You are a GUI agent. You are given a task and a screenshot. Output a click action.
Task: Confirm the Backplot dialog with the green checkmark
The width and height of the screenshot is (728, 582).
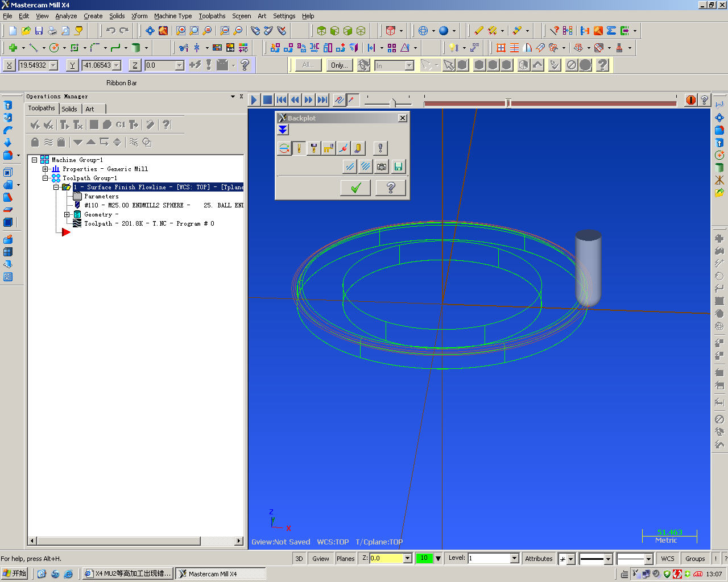point(355,188)
